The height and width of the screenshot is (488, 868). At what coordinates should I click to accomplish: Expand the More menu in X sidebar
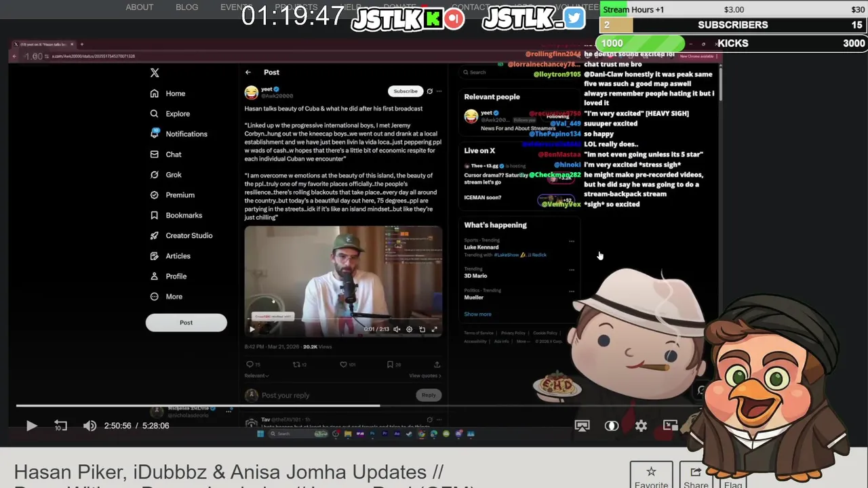(x=166, y=297)
